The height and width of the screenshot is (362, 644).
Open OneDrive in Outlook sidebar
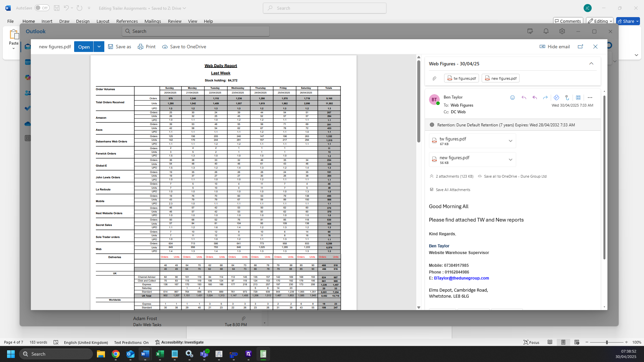coord(28,124)
